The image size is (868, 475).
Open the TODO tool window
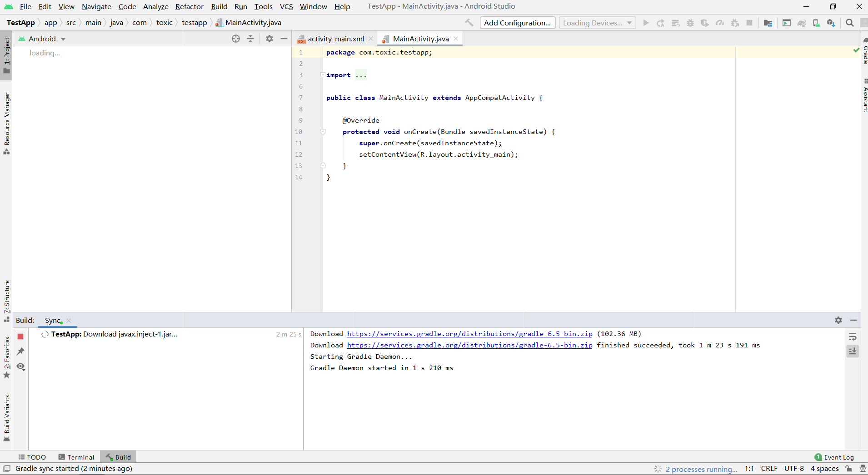(x=32, y=457)
